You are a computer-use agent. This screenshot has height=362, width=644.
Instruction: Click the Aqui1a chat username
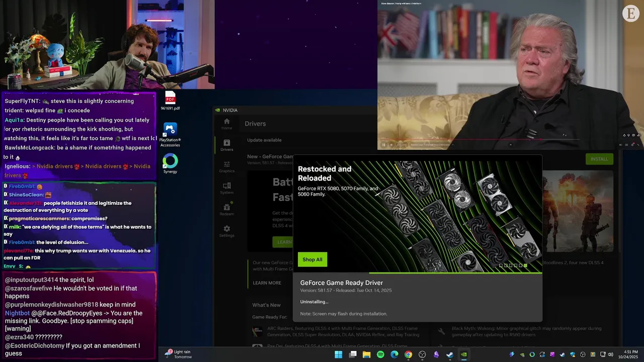pyautogui.click(x=14, y=120)
